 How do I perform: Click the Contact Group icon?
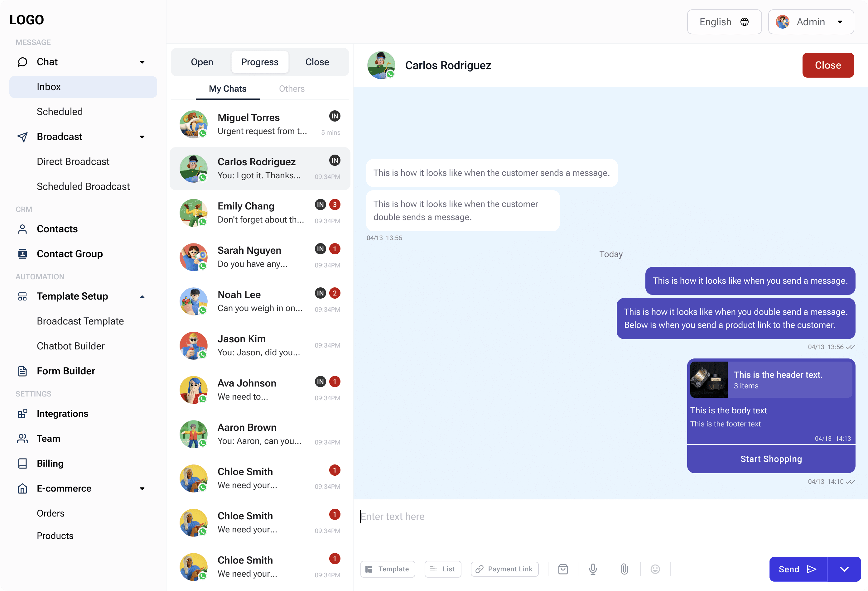coord(22,254)
